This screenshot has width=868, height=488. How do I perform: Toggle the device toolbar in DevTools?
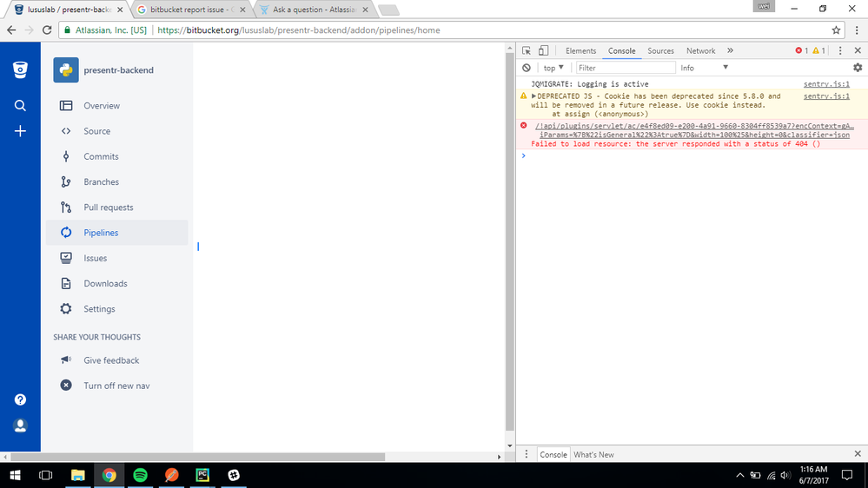(544, 50)
